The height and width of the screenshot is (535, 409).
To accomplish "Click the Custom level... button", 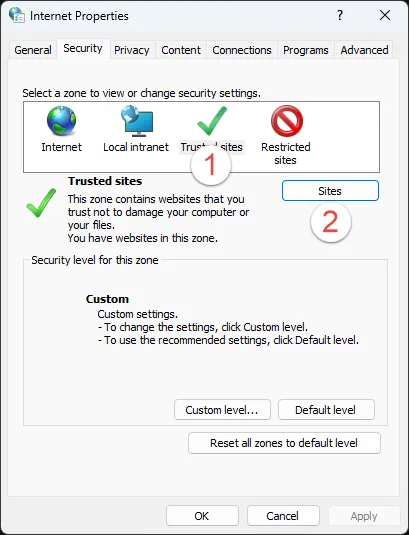I will tap(222, 410).
